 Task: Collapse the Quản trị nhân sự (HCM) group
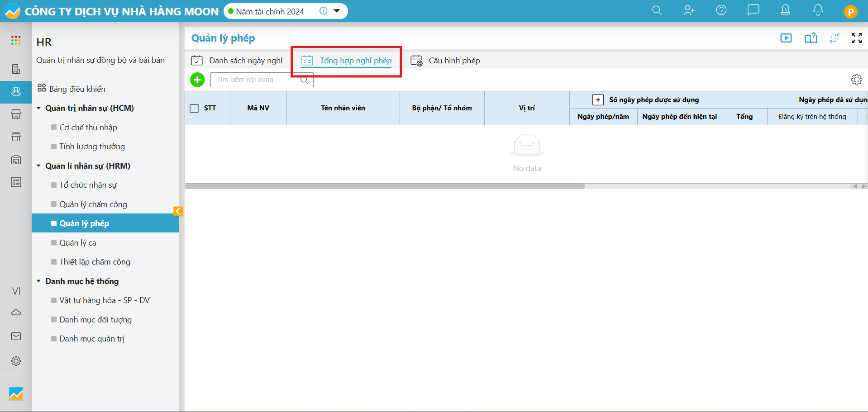(x=39, y=108)
